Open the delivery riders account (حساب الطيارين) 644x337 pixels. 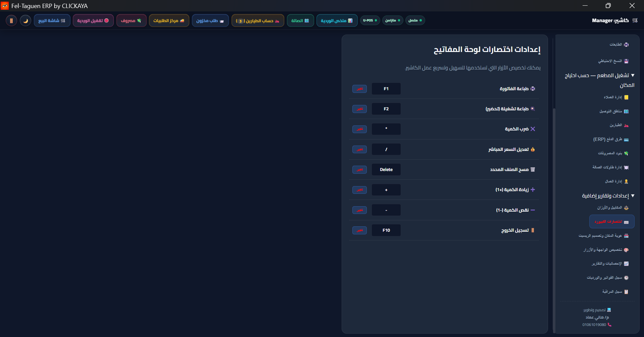258,20
